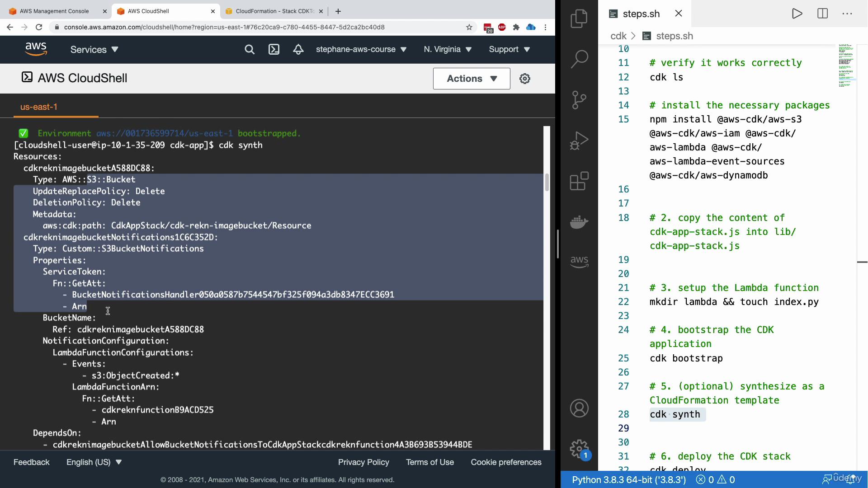Select the AWS CloudShell browser tab

coord(165,11)
